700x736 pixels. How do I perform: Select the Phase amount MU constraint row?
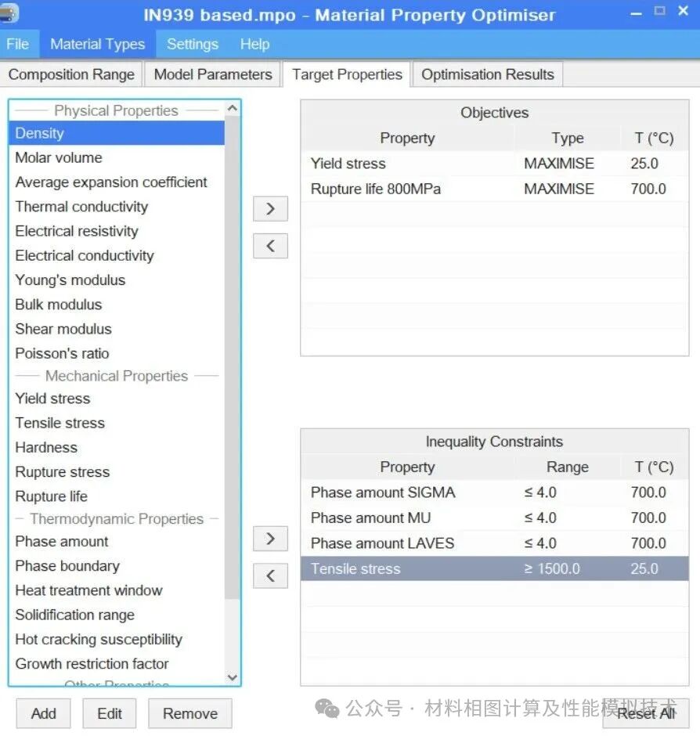(494, 518)
